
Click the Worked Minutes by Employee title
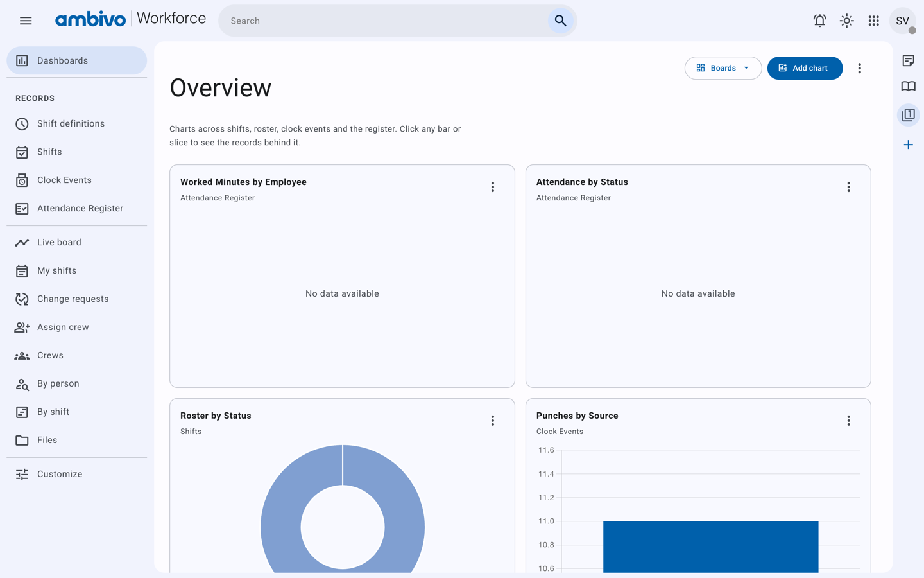tap(243, 182)
